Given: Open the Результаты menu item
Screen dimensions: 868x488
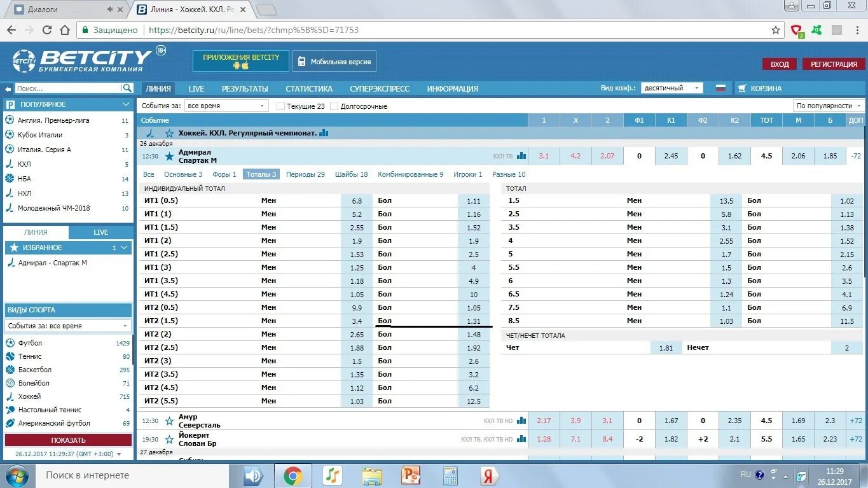Looking at the screenshot, I should coord(245,89).
